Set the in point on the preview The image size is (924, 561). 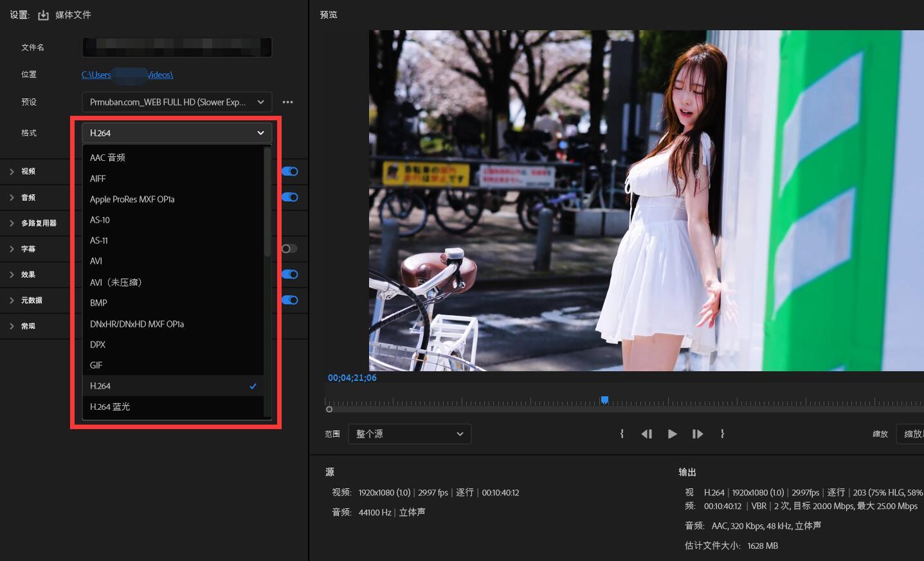(622, 434)
